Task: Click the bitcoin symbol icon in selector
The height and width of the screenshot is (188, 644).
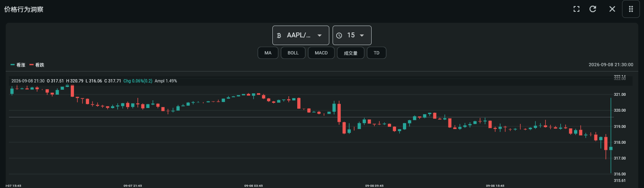Action: [x=279, y=36]
